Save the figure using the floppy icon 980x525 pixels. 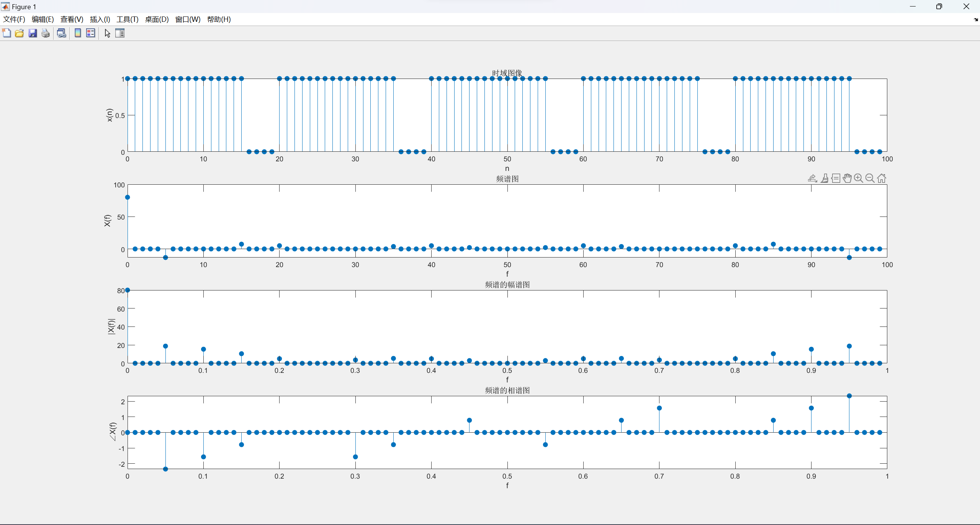[33, 33]
